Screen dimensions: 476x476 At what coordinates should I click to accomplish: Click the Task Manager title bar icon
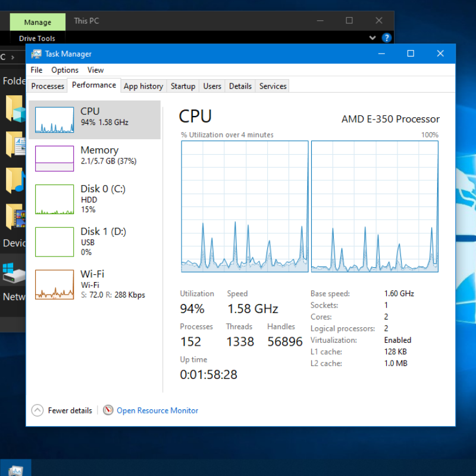(x=36, y=54)
